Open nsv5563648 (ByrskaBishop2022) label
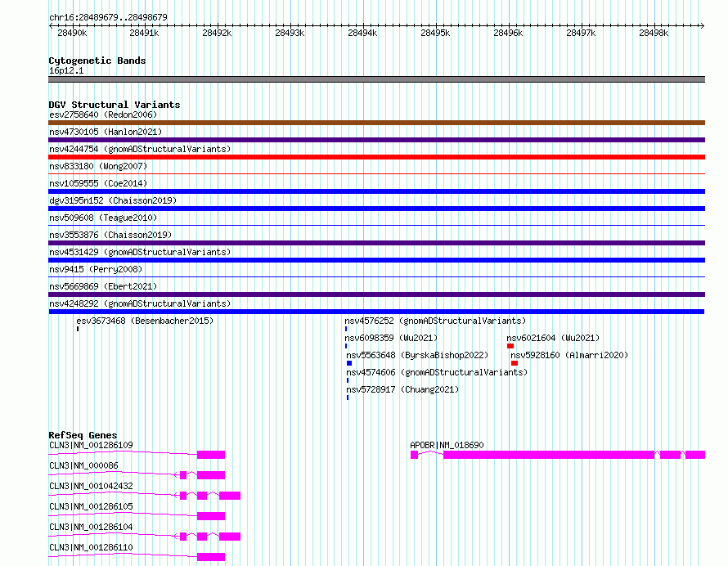 click(x=417, y=355)
